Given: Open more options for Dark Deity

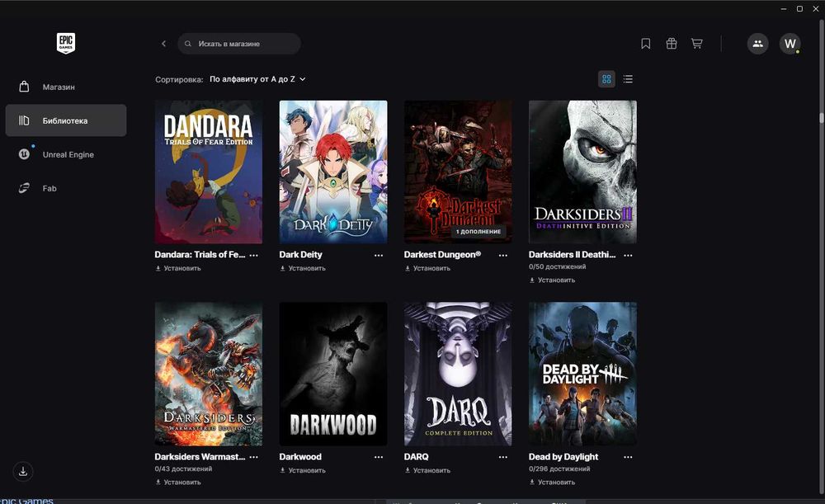Looking at the screenshot, I should click(x=379, y=255).
